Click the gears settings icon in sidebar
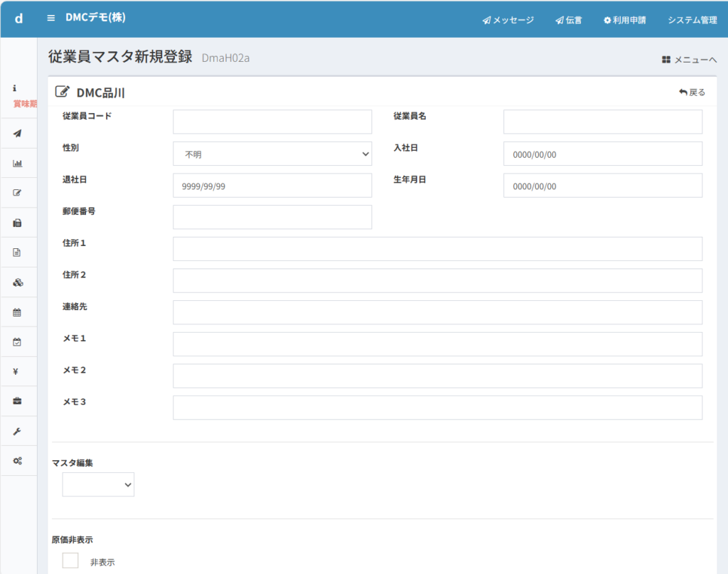This screenshot has width=728, height=574. point(18,461)
